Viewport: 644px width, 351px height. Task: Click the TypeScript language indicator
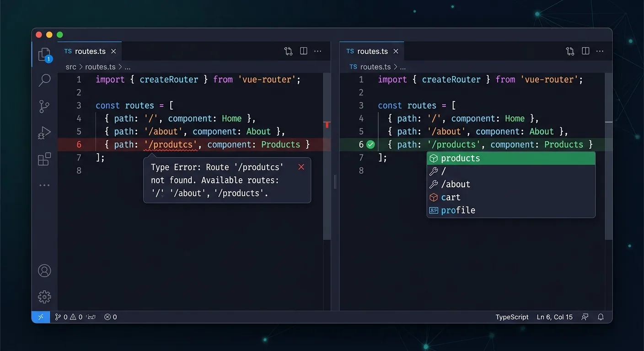(x=512, y=317)
